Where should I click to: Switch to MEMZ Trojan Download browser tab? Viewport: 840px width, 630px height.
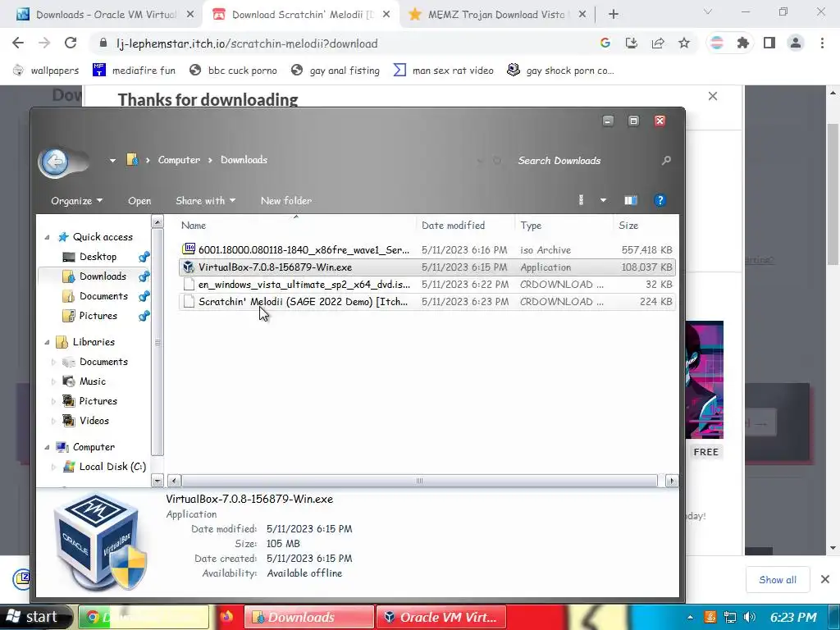click(495, 15)
